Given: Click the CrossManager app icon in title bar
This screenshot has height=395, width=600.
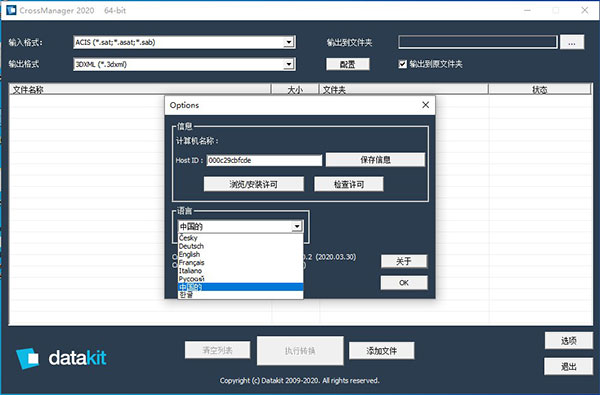Looking at the screenshot, I should click(x=11, y=10).
